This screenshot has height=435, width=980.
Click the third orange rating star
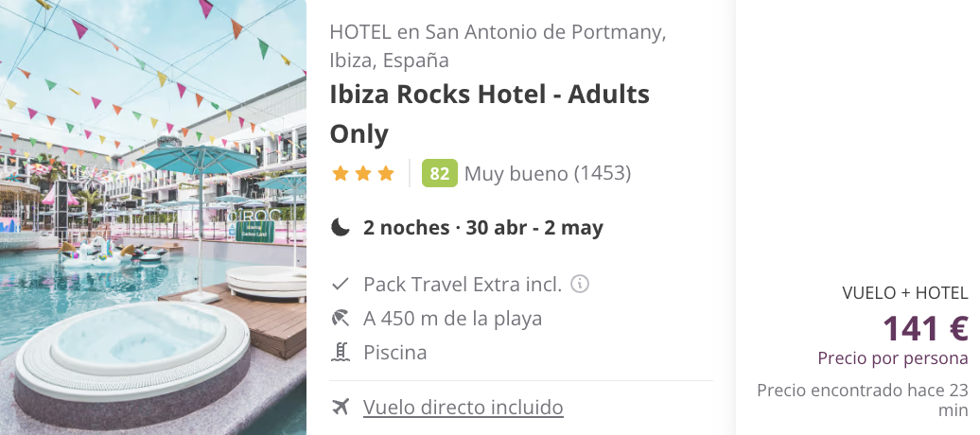point(385,174)
